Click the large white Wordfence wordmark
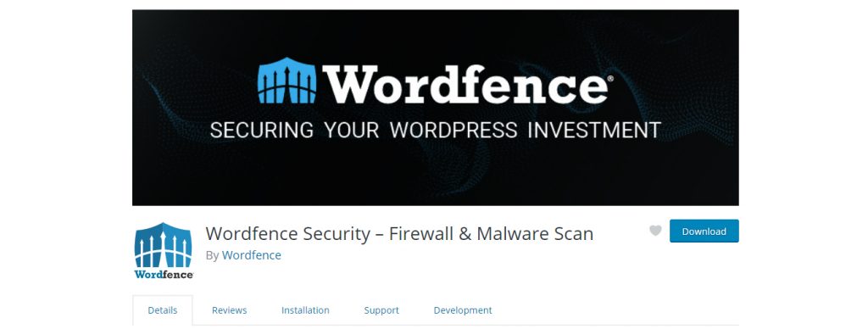Image resolution: width=868 pixels, height=329 pixels. pos(465,84)
